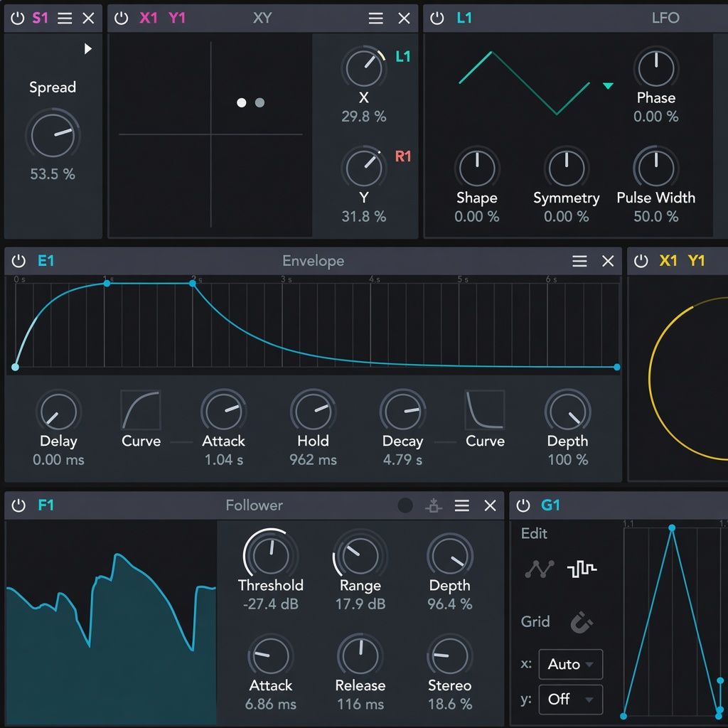Open the Envelope module hamburger menu
The image size is (728, 728).
point(579,261)
